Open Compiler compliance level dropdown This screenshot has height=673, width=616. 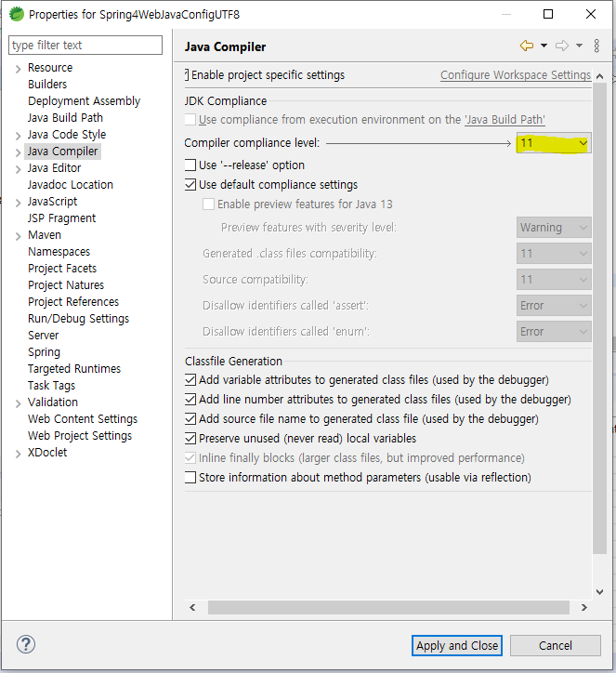click(x=554, y=143)
